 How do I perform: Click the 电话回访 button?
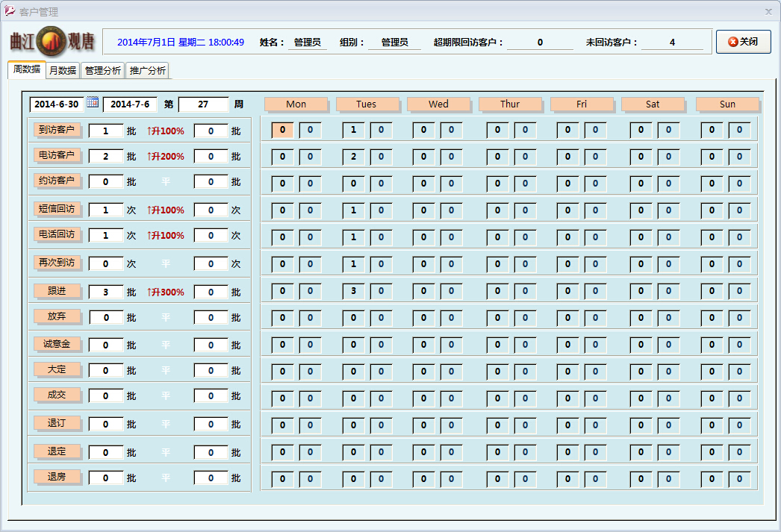(x=57, y=234)
